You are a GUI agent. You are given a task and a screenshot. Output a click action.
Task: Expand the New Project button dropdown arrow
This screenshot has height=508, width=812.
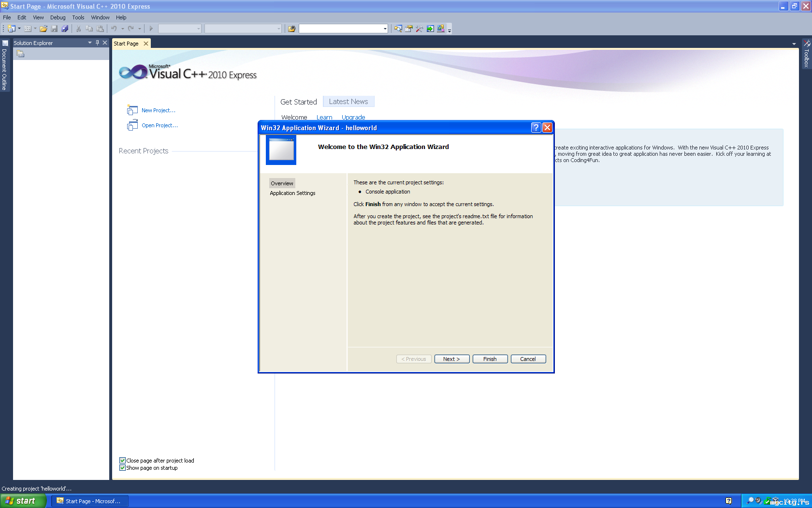(x=19, y=29)
